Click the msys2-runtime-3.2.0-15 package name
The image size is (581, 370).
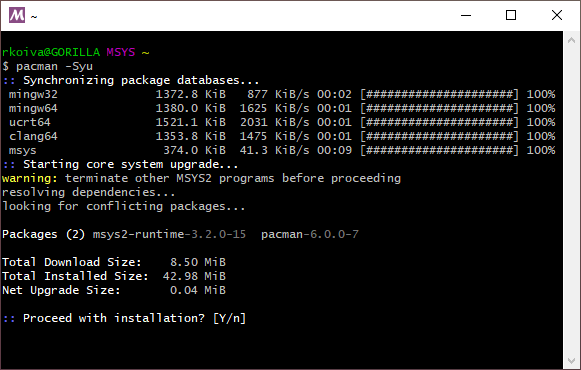pyautogui.click(x=169, y=234)
